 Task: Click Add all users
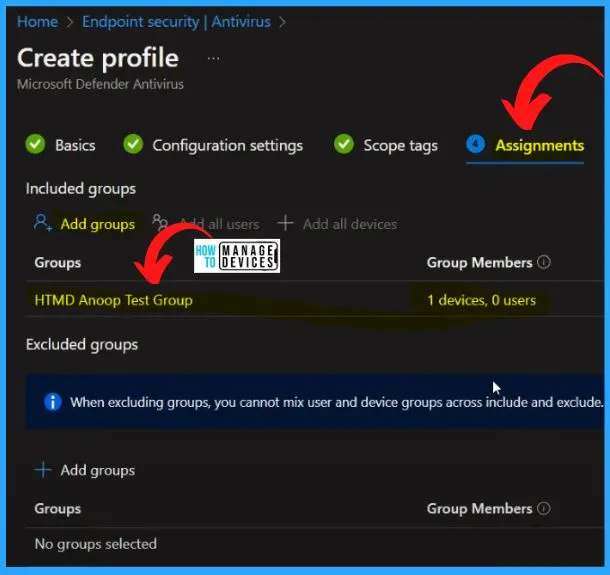[220, 224]
